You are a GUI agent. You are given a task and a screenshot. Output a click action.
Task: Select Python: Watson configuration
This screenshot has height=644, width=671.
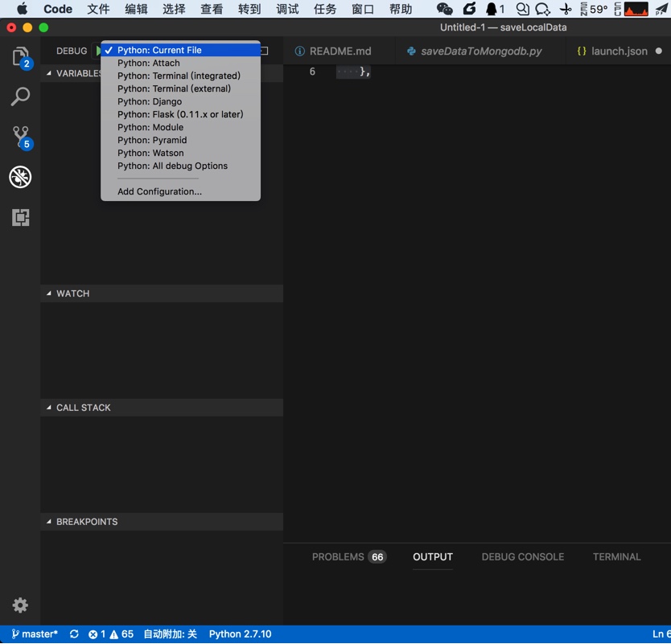point(180,153)
